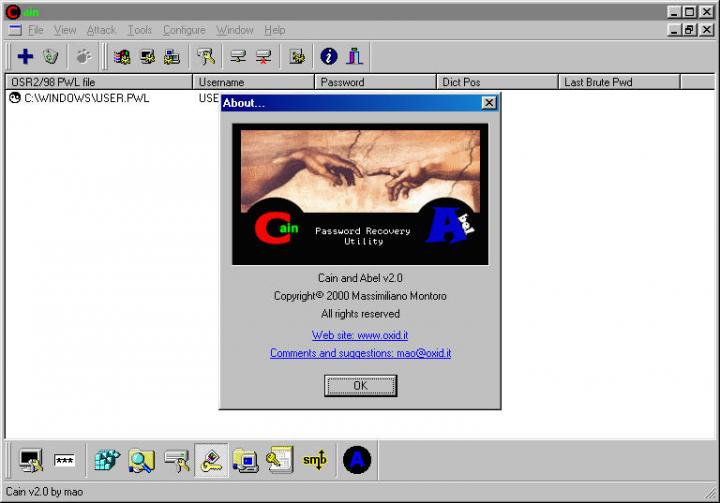The height and width of the screenshot is (503, 720).
Task: Click the round Abel A icon
Action: tap(357, 460)
